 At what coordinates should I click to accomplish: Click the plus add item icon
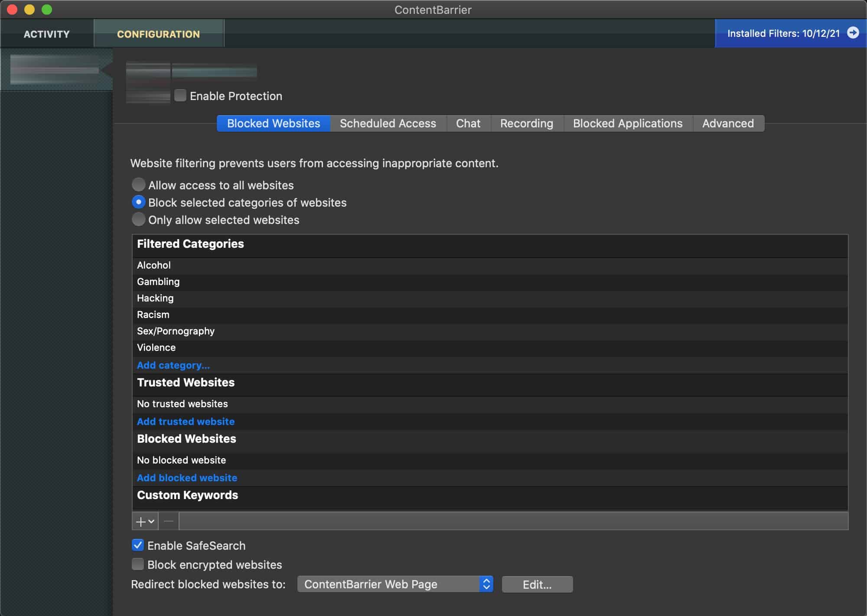click(140, 522)
